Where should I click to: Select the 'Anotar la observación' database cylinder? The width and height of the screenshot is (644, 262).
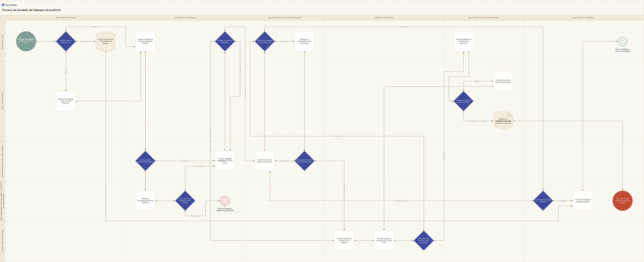tap(105, 41)
